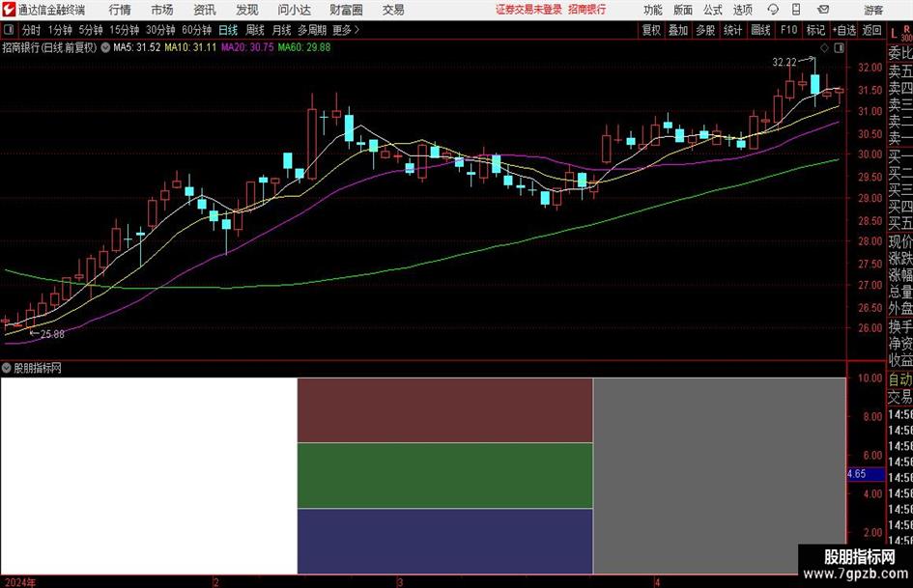Click the 返回 back button
Screen dimensions: 913x588
(x=871, y=30)
